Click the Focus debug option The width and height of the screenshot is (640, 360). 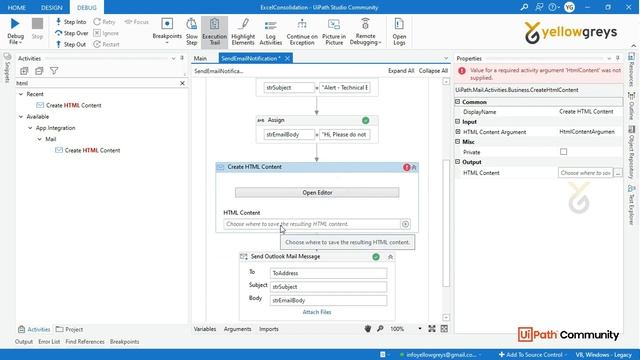tap(136, 22)
